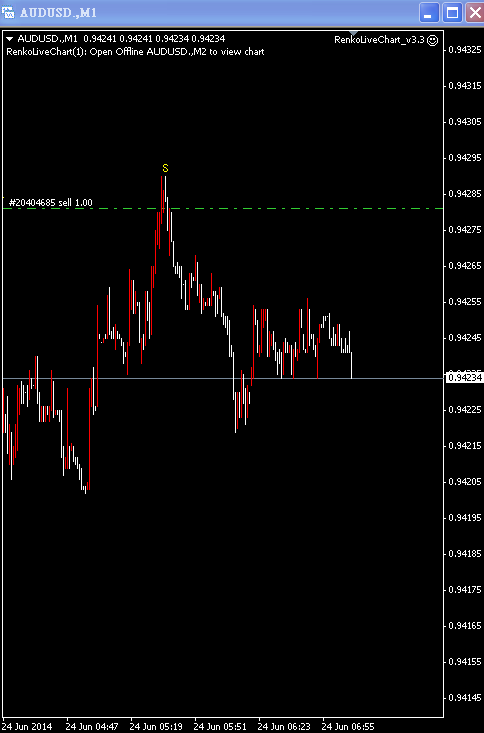Click the AUDUSD chart window title icon

pyautogui.click(x=8, y=13)
